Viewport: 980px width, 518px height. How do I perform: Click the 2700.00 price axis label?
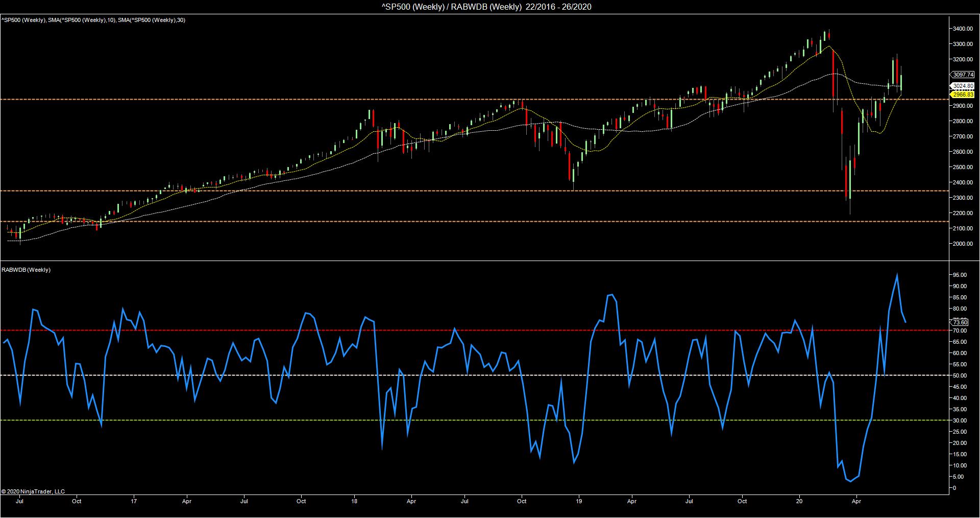click(962, 136)
